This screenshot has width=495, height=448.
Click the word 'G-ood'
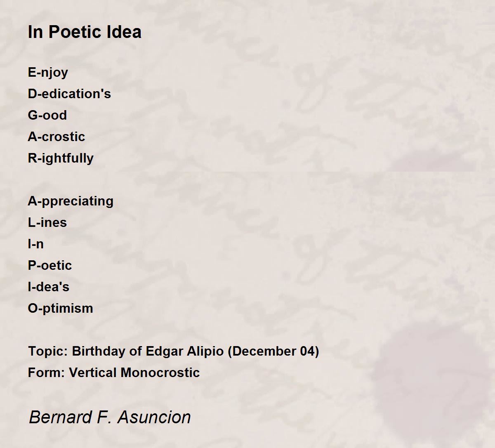pos(47,115)
